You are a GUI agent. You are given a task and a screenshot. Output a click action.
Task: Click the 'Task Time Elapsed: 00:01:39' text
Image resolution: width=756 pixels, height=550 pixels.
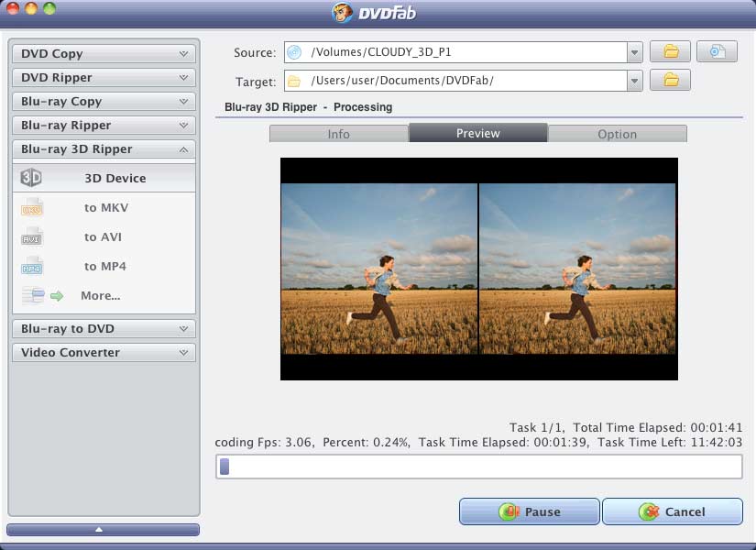click(504, 442)
